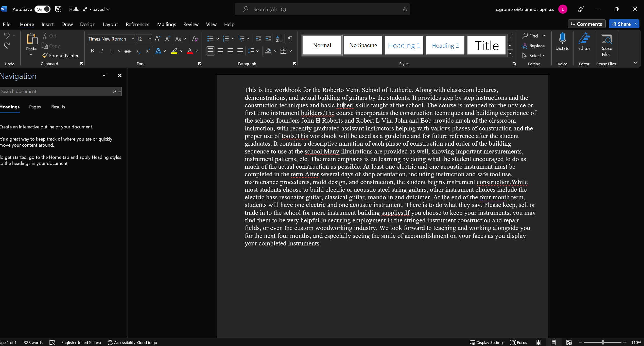Toggle Italic formatting
The height and width of the screenshot is (346, 644).
coord(102,51)
